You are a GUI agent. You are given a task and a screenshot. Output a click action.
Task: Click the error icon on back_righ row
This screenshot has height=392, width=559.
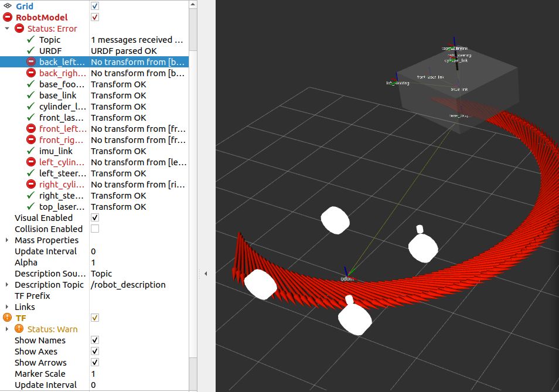[31, 73]
